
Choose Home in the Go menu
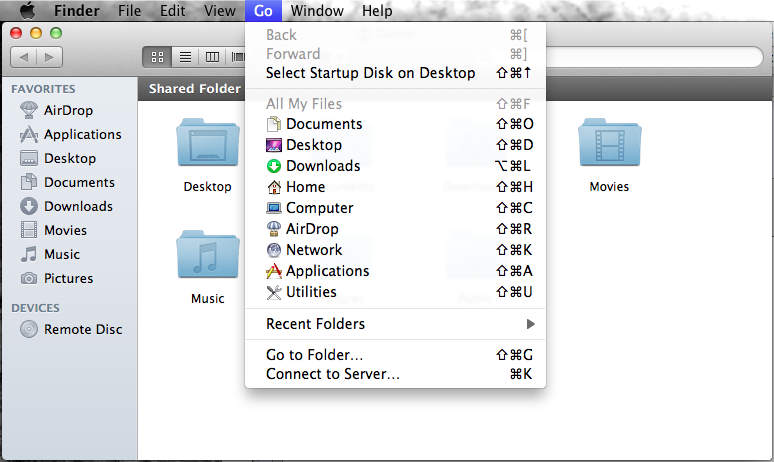395,187
